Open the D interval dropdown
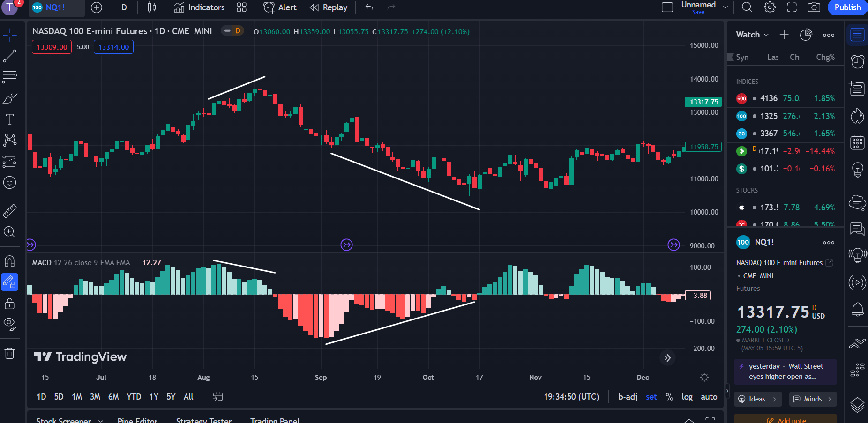The image size is (868, 423). [x=124, y=7]
